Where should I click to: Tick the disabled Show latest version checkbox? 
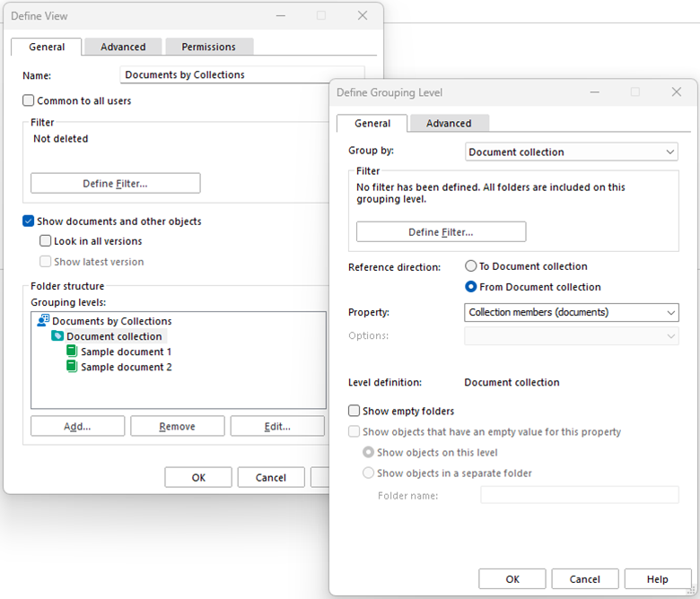[45, 261]
